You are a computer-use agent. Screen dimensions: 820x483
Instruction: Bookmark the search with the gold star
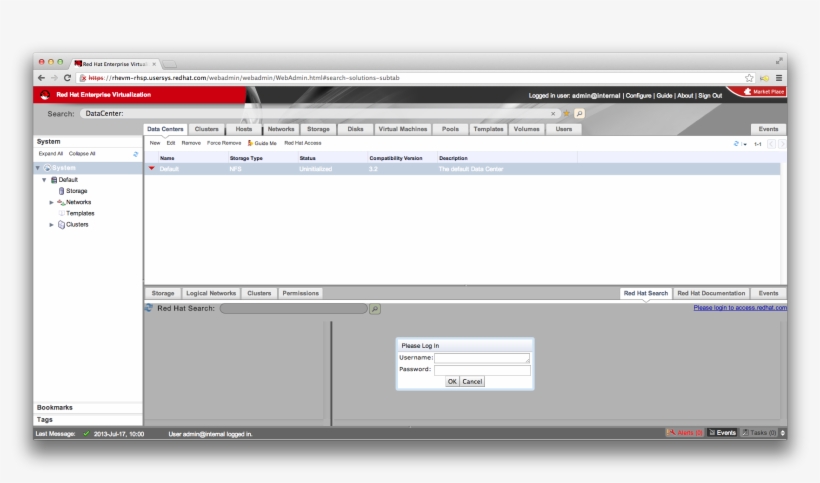click(566, 113)
